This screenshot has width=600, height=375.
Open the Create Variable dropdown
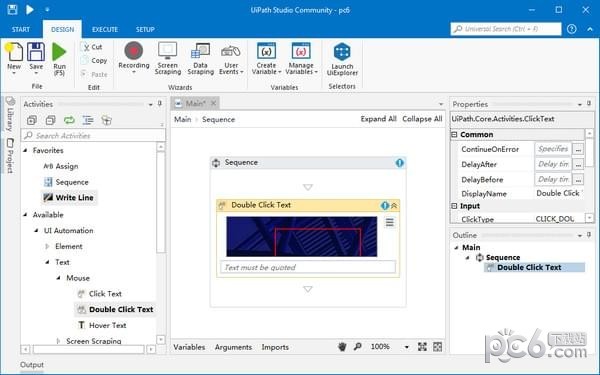266,58
